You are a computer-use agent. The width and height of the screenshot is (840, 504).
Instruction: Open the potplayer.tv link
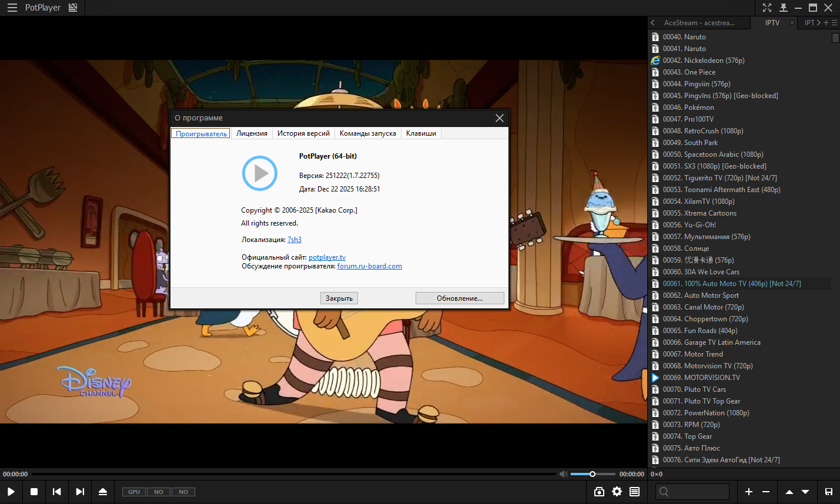[327, 257]
